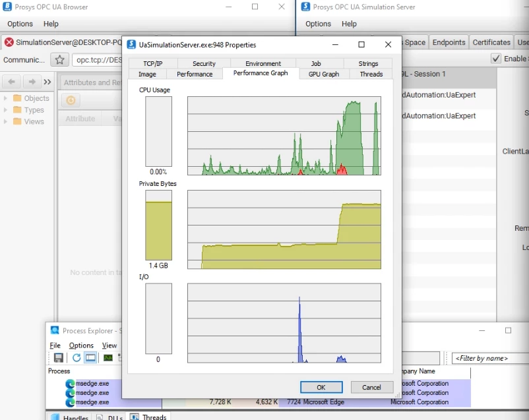Click the orange refresh icon in Attributes panel
Viewport: 529px width, 420px height.
pos(71,100)
